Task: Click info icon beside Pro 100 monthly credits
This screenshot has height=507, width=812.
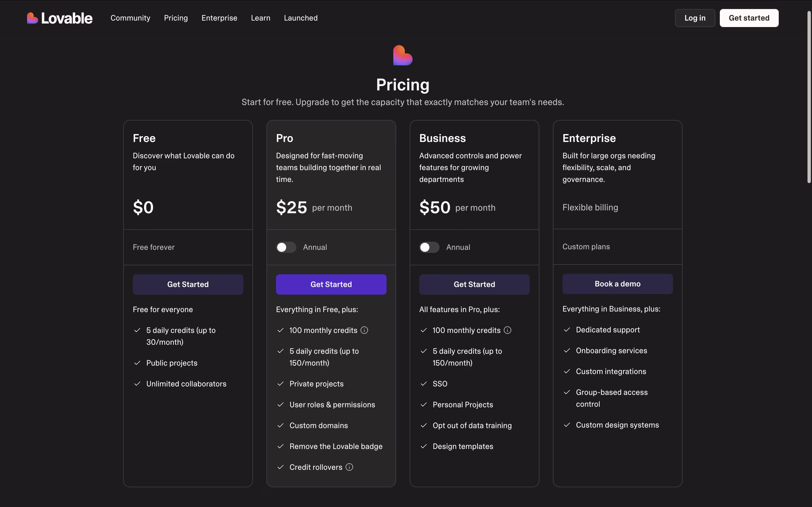Action: pyautogui.click(x=364, y=330)
